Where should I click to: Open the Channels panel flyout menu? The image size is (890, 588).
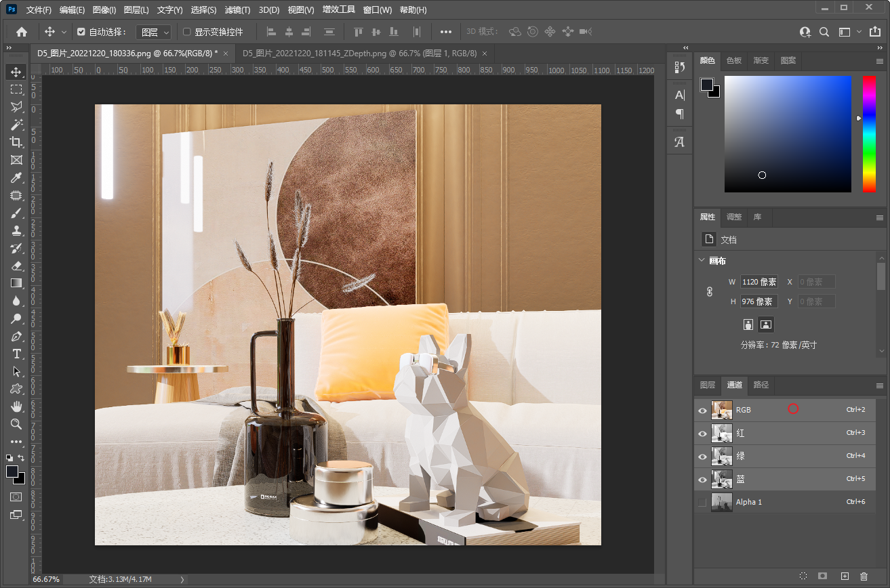[880, 385]
